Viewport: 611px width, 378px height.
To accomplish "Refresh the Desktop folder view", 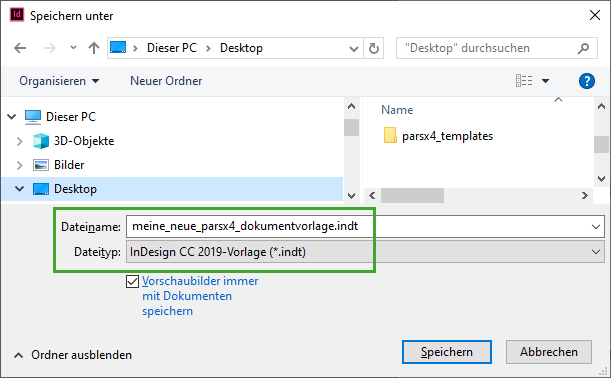I will coord(373,48).
